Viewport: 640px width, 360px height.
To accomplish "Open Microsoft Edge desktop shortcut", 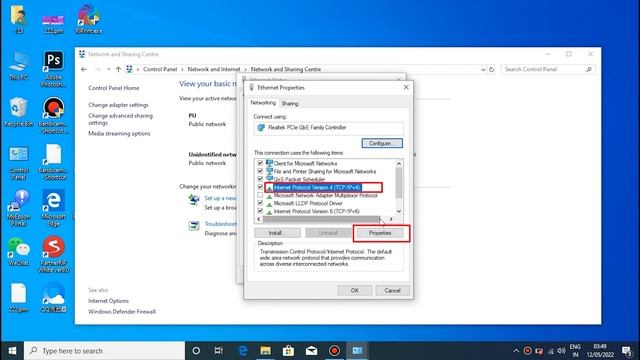I will [53, 207].
